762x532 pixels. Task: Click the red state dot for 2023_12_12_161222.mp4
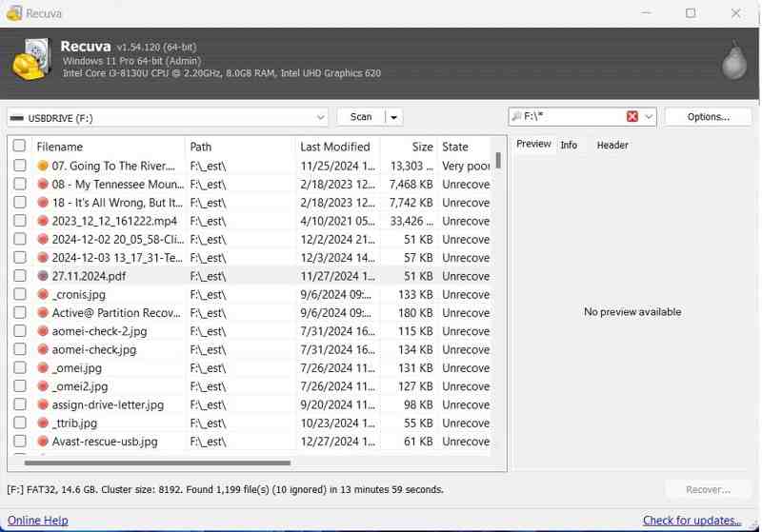click(x=43, y=222)
